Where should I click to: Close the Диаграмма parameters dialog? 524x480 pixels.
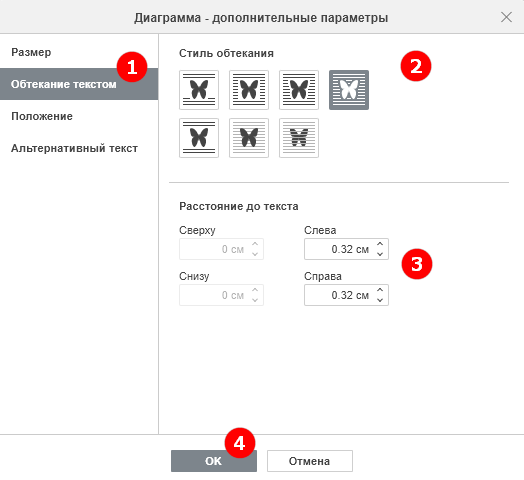coord(506,17)
